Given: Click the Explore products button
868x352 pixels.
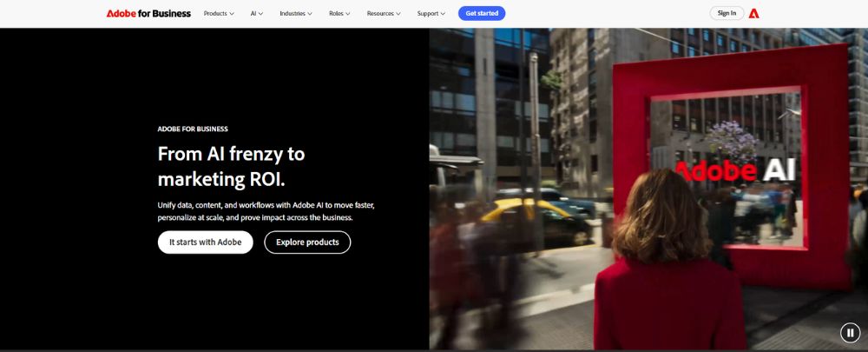Looking at the screenshot, I should (x=307, y=242).
